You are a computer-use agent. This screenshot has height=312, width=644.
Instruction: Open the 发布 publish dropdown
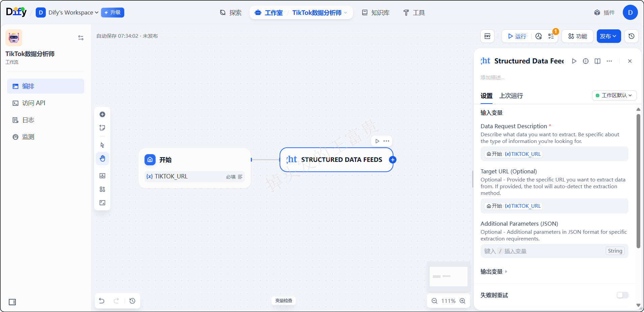click(609, 36)
